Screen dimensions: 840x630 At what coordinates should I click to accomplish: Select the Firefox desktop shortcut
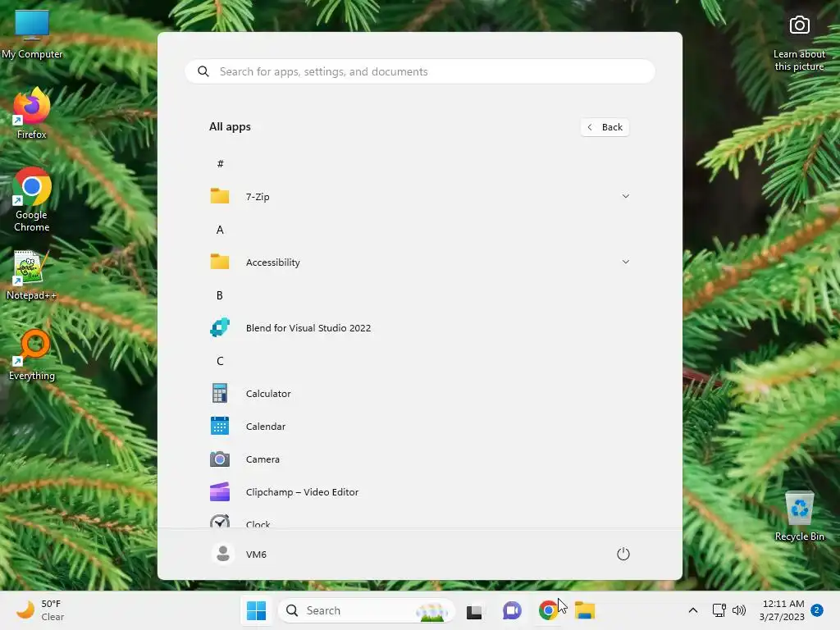point(32,114)
